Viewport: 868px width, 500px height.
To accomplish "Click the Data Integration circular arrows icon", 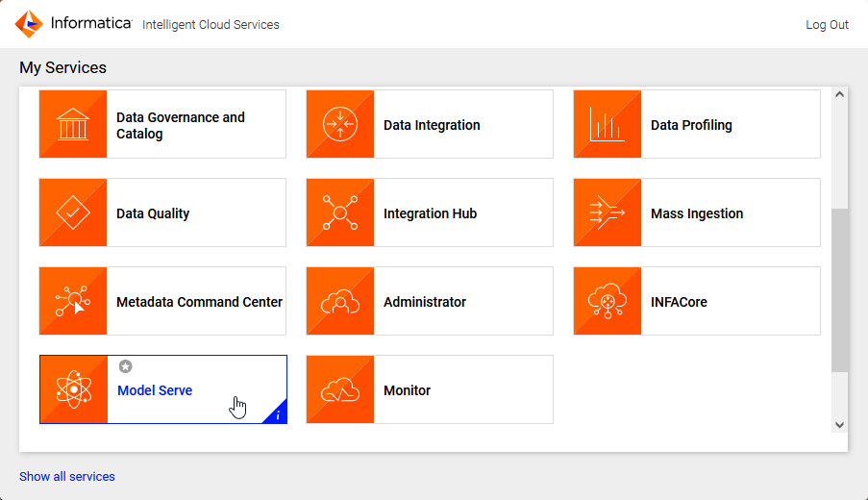I will click(x=340, y=124).
